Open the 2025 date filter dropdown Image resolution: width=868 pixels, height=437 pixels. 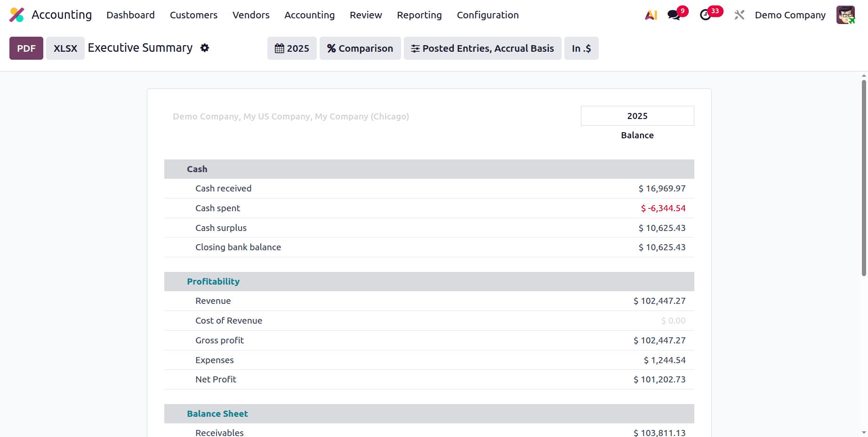pyautogui.click(x=292, y=48)
